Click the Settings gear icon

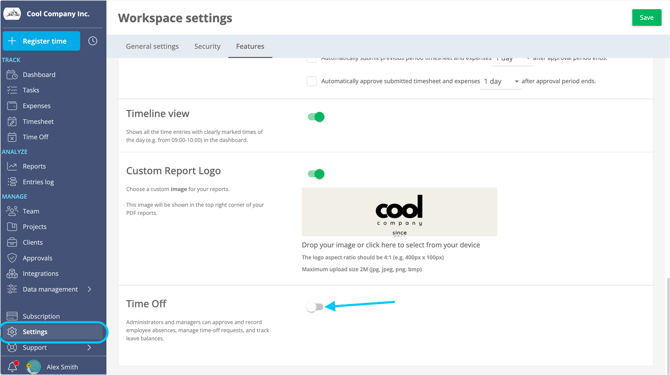(12, 332)
